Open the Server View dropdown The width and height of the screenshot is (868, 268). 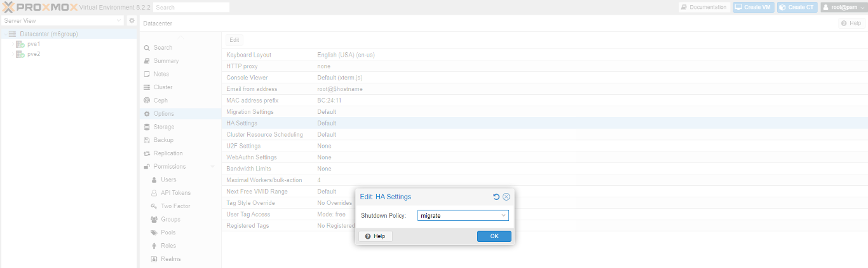click(63, 20)
